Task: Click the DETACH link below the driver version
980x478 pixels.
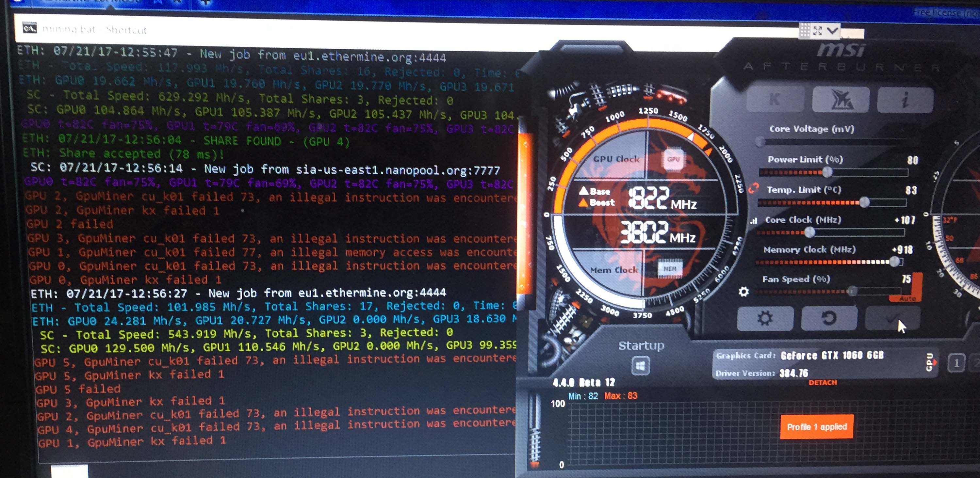Action: coord(823,383)
